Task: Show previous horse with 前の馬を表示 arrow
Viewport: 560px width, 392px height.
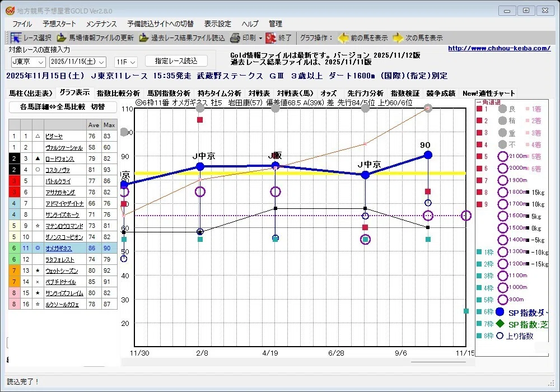Action: pyautogui.click(x=343, y=38)
